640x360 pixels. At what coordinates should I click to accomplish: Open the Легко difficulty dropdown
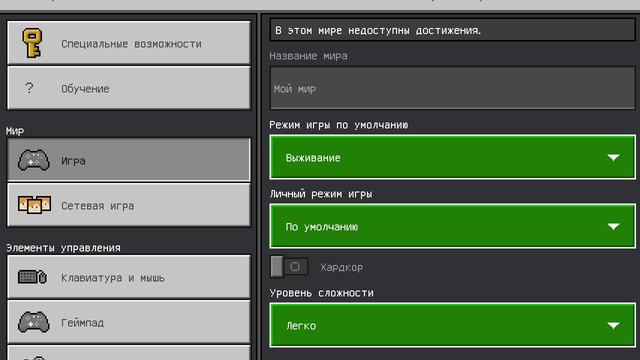[x=452, y=325]
